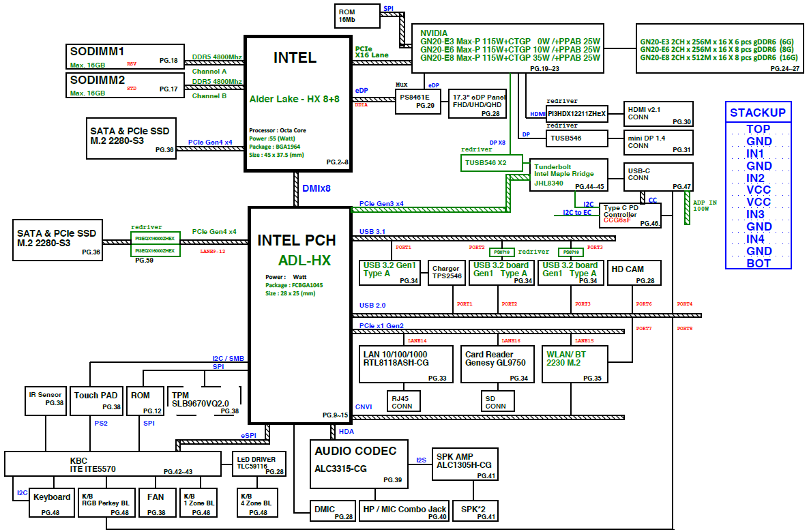Image resolution: width=809 pixels, height=532 pixels.
Task: Click the USB 3.2 Gen1 Type A block PG.34
Action: [x=389, y=272]
